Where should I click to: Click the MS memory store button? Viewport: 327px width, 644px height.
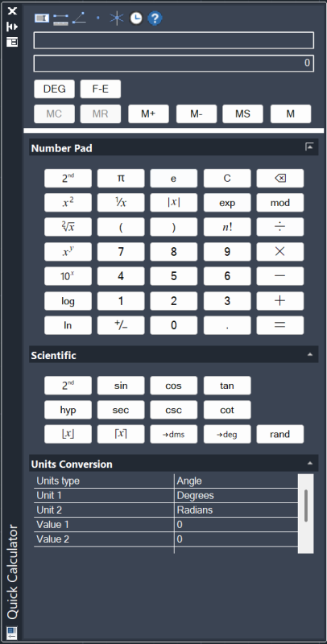coord(242,114)
